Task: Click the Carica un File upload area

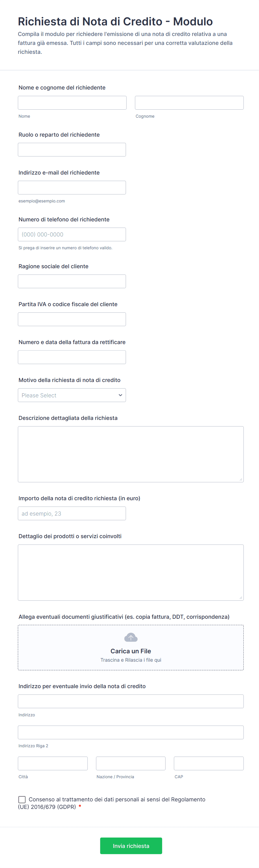Action: 131,648
